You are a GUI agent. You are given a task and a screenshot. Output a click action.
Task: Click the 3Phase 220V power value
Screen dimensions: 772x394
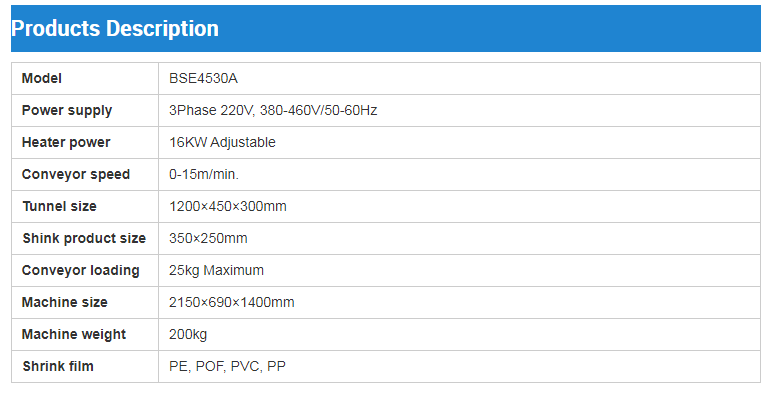click(273, 110)
